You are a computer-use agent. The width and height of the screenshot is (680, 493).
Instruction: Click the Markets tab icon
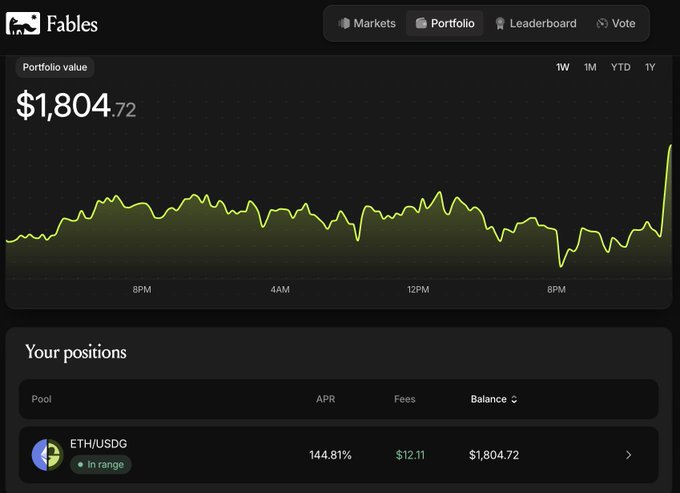344,23
